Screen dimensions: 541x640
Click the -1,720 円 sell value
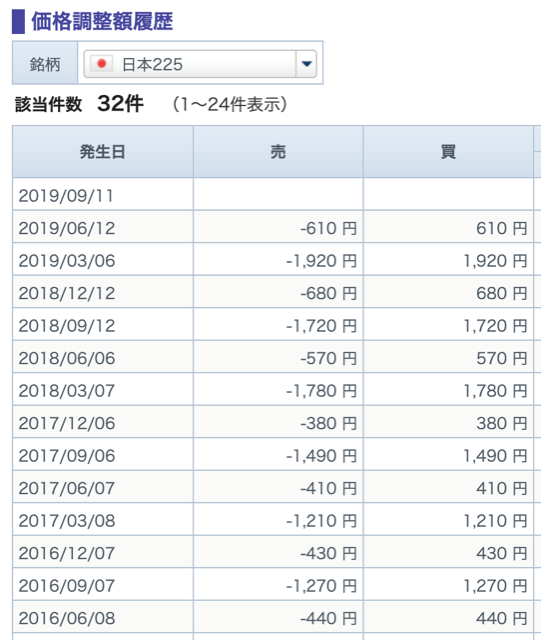pos(321,326)
